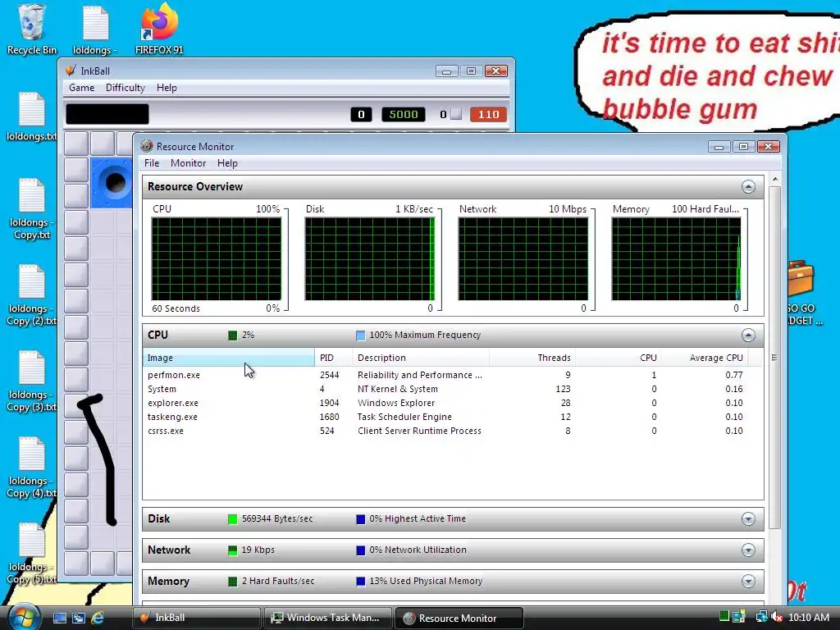Click Switch between windows quick launch icon

79,618
